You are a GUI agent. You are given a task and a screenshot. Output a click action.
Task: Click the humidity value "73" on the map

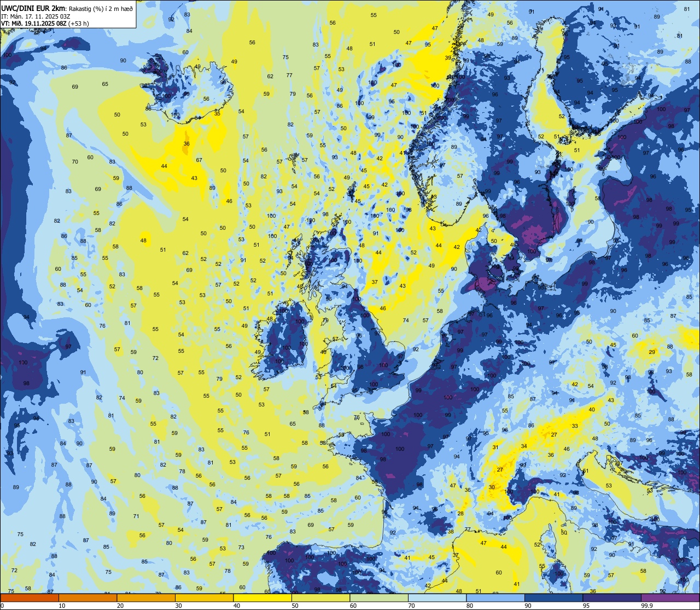click(241, 547)
